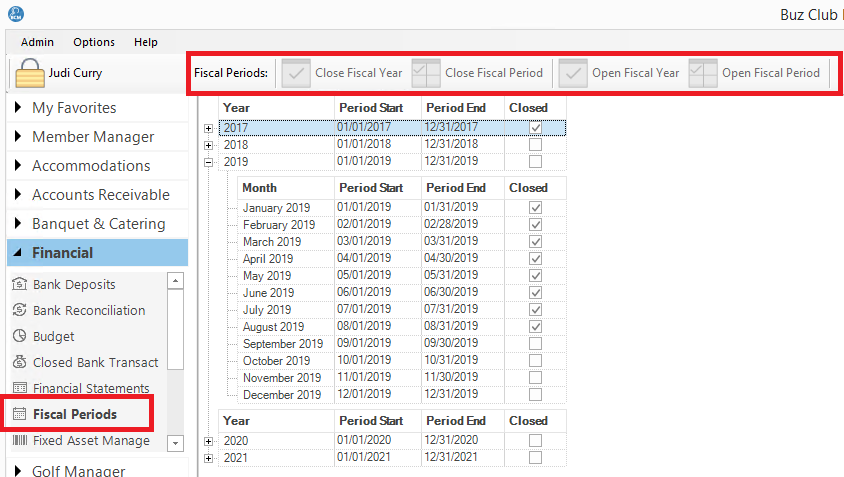The height and width of the screenshot is (477, 844).
Task: Select Fiscal Periods calendar icon item
Action: click(18, 414)
